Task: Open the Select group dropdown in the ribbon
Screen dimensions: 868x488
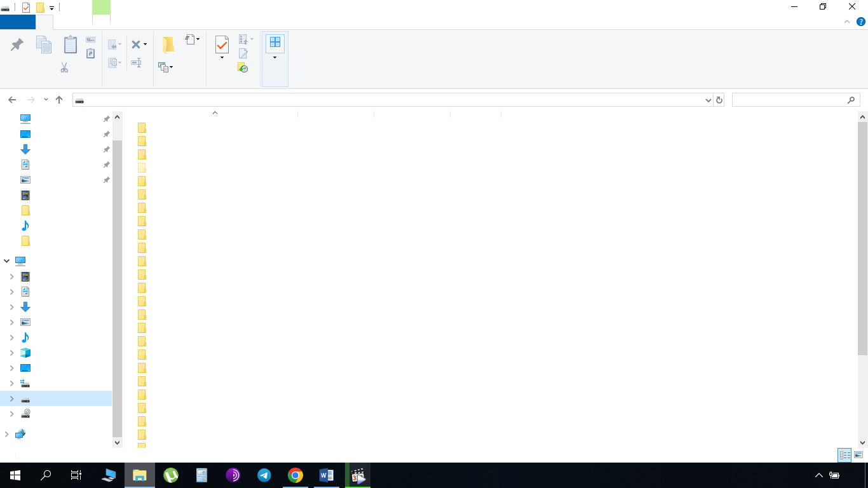Action: [x=275, y=58]
